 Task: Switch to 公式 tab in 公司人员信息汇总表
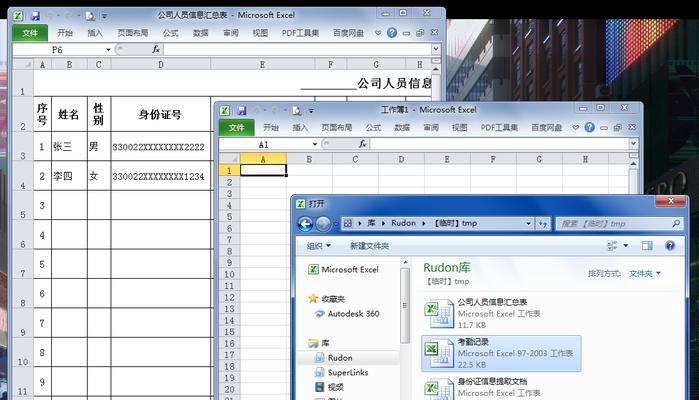[x=170, y=33]
